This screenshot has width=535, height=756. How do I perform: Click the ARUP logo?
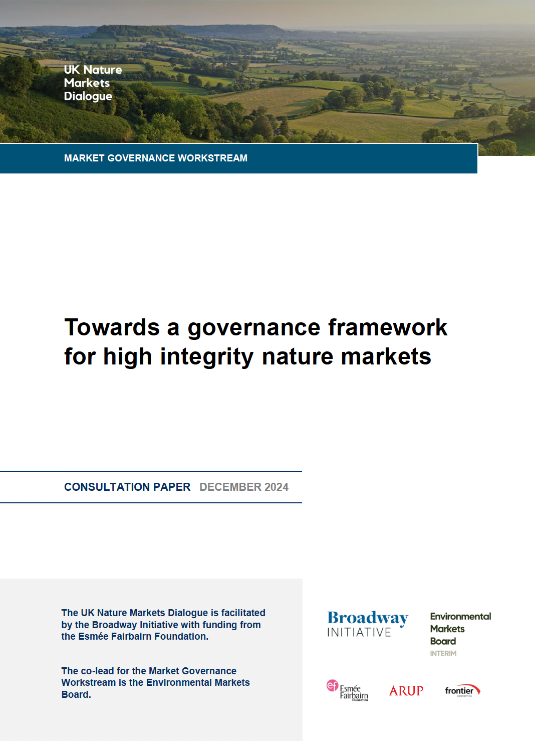pos(406,691)
